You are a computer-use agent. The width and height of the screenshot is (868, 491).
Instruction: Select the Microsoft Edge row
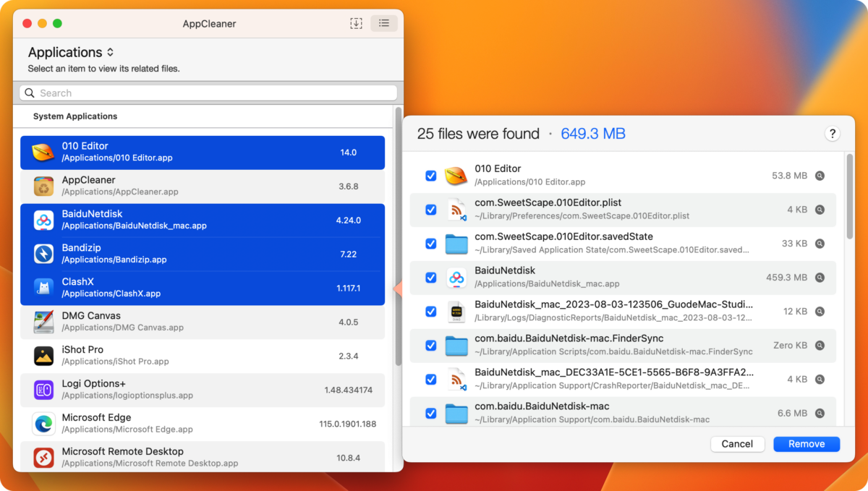(203, 424)
